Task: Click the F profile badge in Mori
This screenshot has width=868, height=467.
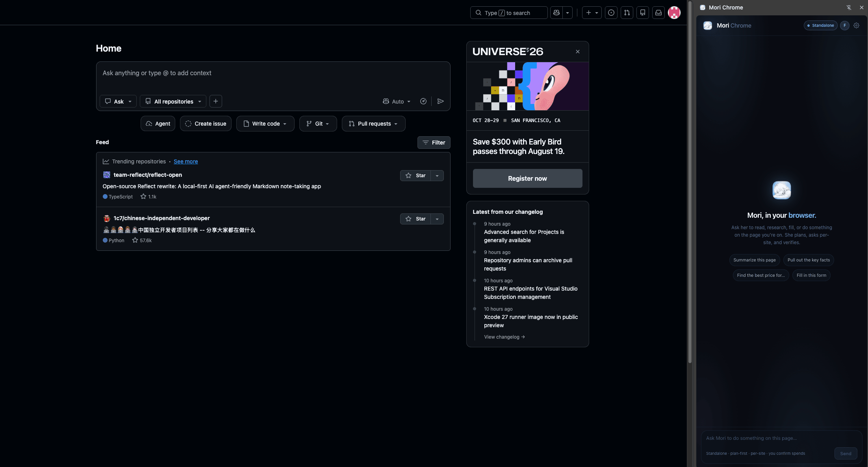Action: (845, 26)
